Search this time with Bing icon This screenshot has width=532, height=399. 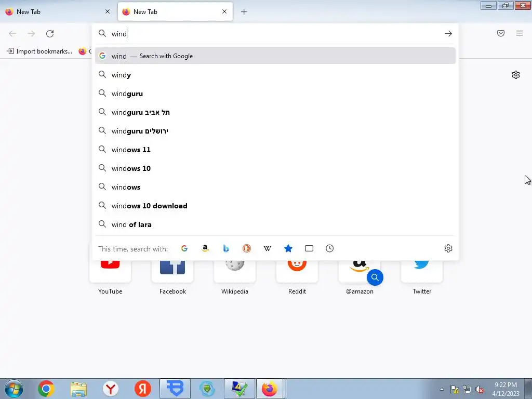(226, 248)
